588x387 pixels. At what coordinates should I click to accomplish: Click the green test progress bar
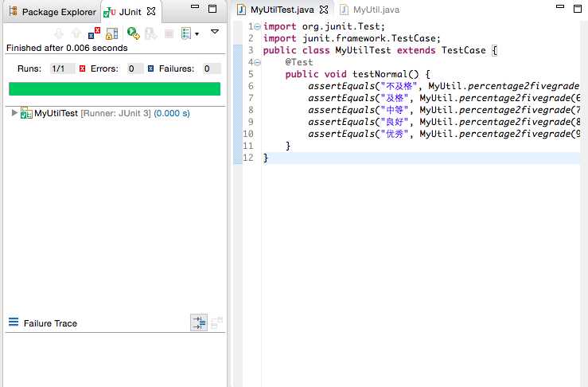pos(115,89)
